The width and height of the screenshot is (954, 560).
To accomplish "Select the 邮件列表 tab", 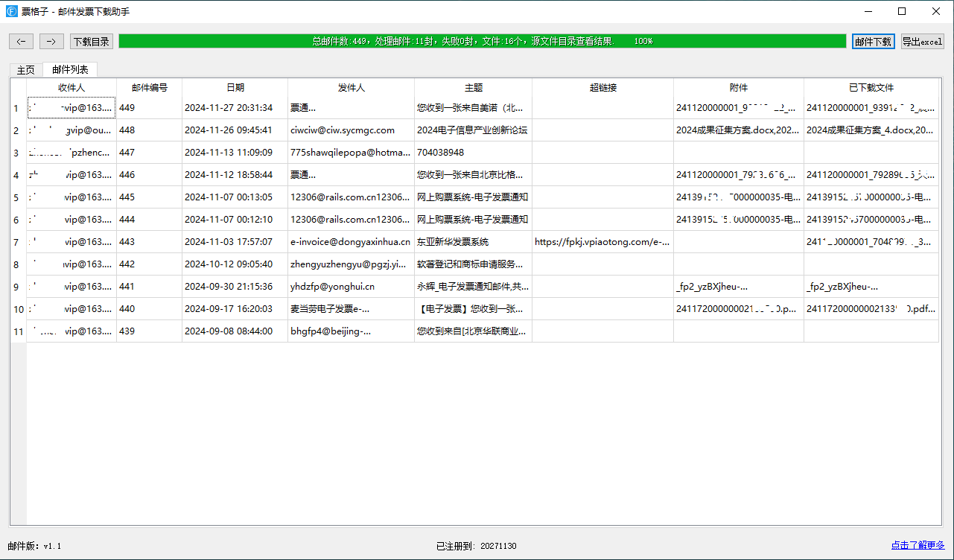I will pos(70,69).
